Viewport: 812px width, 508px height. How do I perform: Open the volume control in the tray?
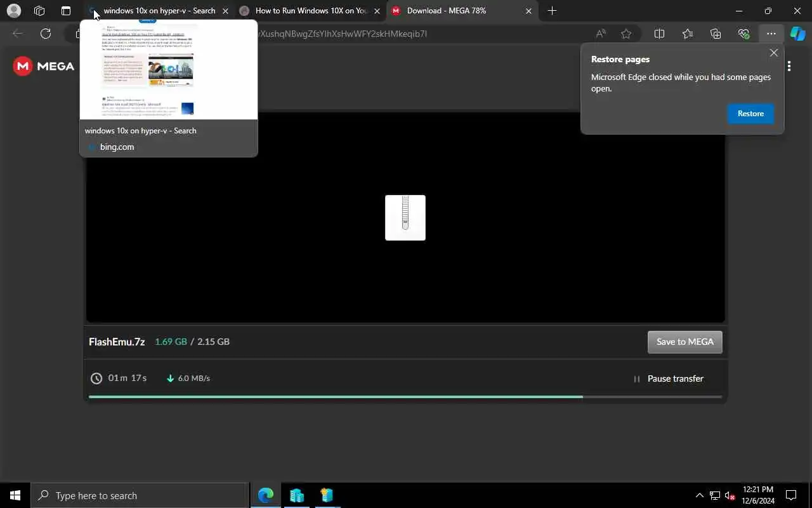point(730,495)
